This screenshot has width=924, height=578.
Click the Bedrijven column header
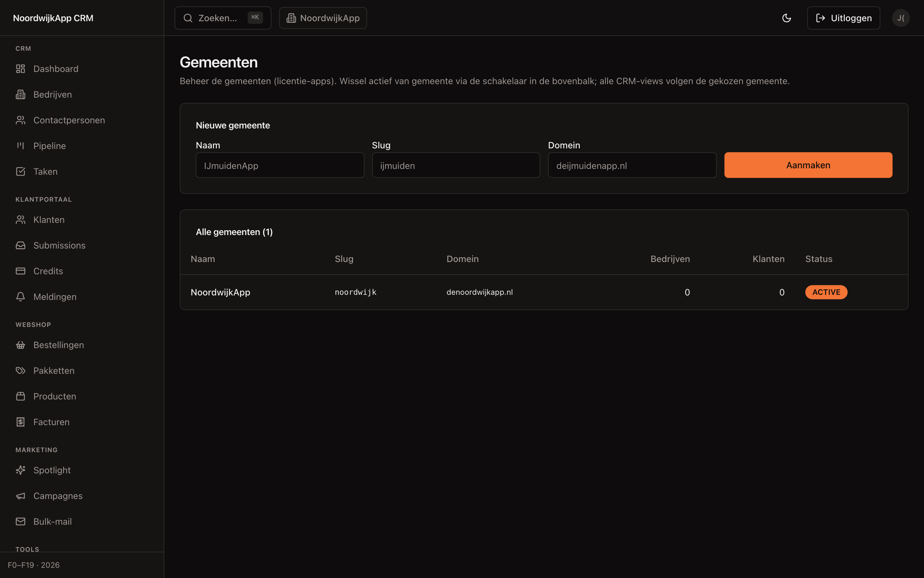pos(670,259)
